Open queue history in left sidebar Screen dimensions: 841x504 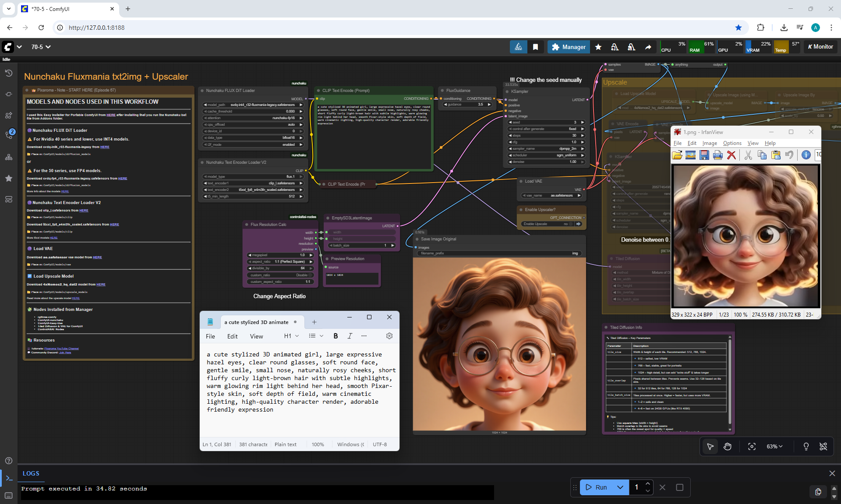8,73
